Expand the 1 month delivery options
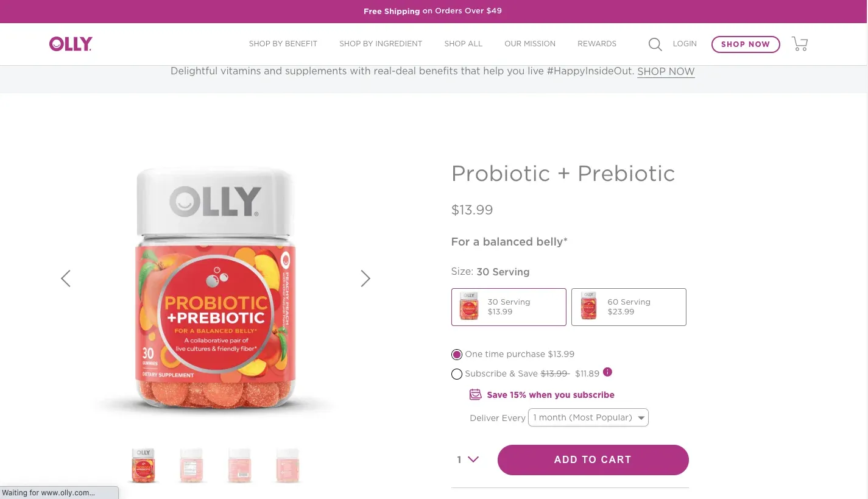The height and width of the screenshot is (499, 868). [x=641, y=417]
